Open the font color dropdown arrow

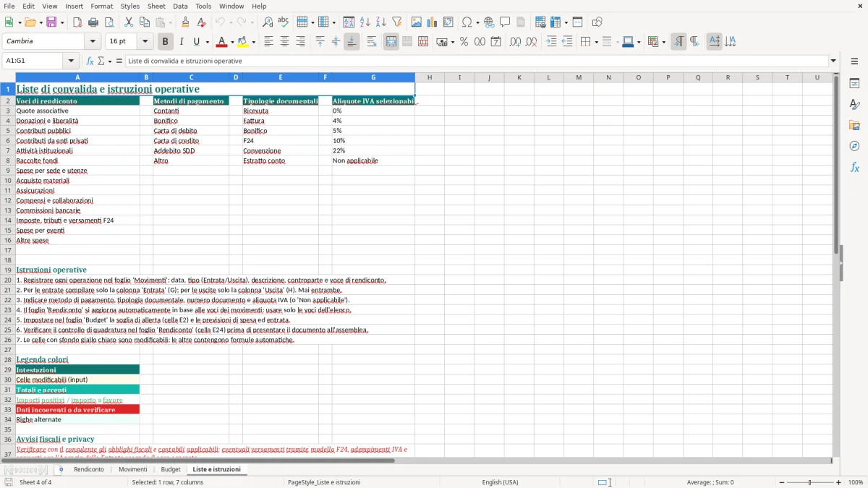[x=231, y=42]
